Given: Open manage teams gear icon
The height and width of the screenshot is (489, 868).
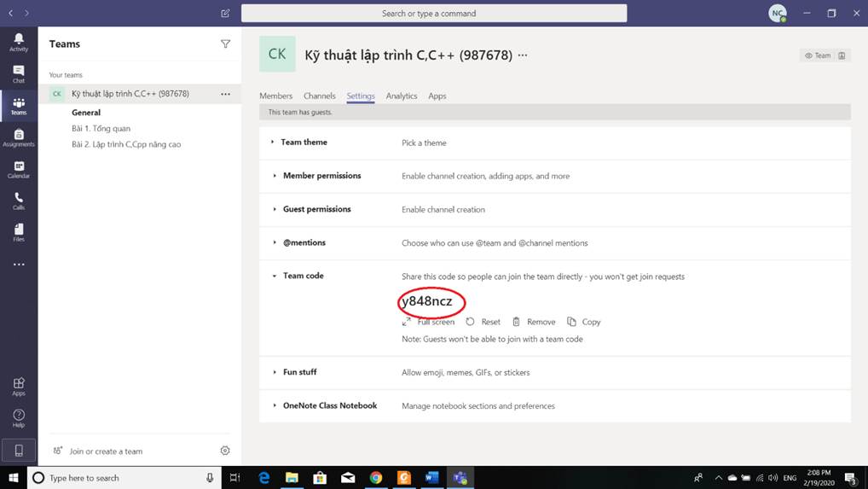Looking at the screenshot, I should (x=225, y=451).
